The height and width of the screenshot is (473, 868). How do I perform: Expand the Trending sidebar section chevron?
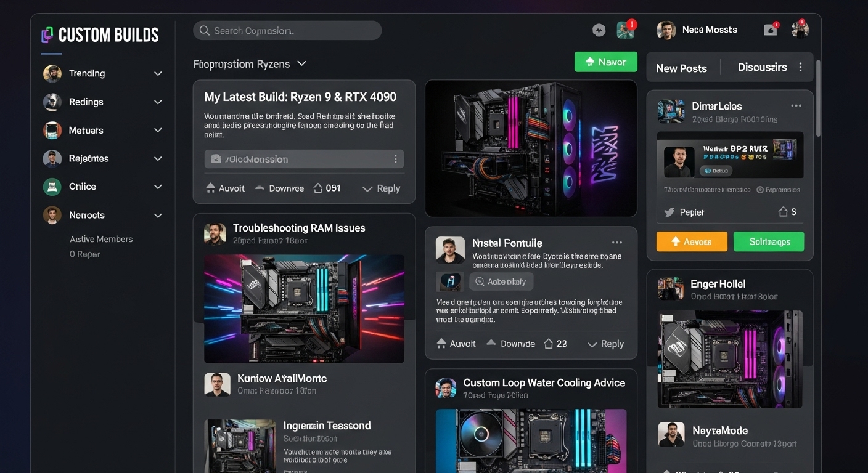coord(158,74)
